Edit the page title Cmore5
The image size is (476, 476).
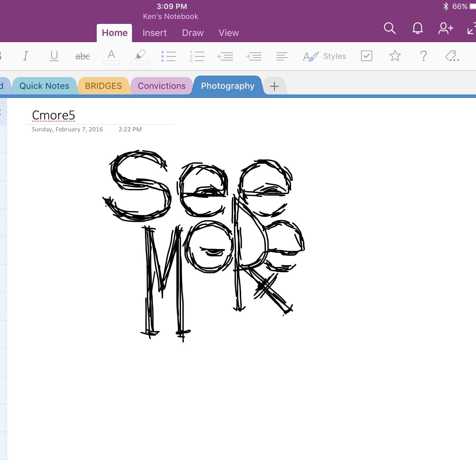click(x=54, y=115)
